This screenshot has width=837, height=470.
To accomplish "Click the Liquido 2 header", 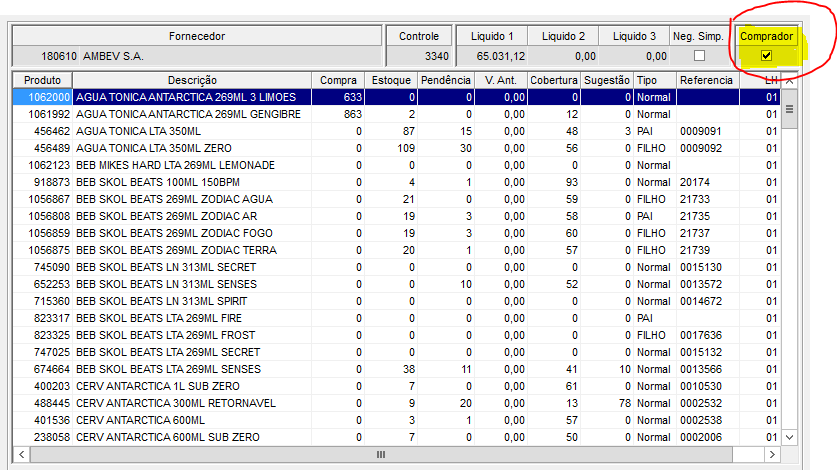I will 563,36.
